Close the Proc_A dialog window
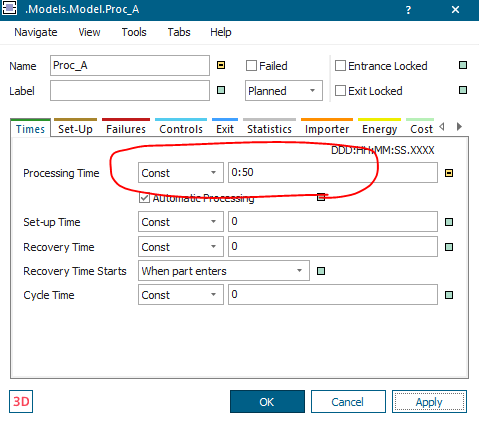Screen dimensions: 479x425 point(455,10)
